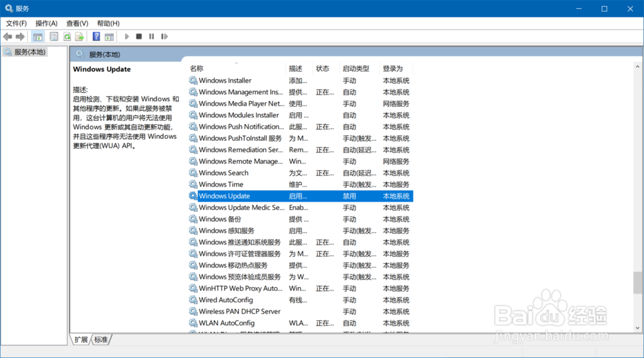Screen dimensions: 644x358
Task: Select WinHTTP Web Proxy Auto service name
Action: (241, 288)
